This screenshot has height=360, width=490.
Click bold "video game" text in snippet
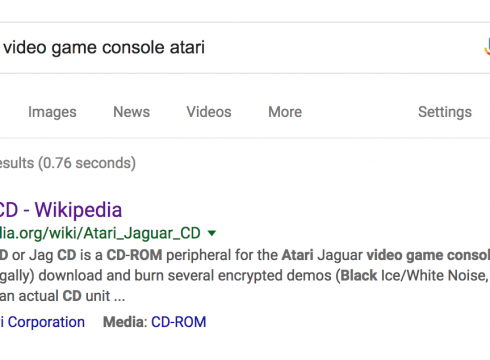tap(404, 255)
